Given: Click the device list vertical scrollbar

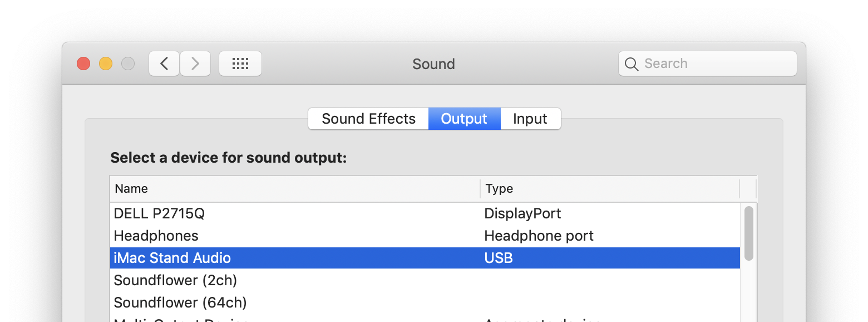Looking at the screenshot, I should pyautogui.click(x=748, y=233).
